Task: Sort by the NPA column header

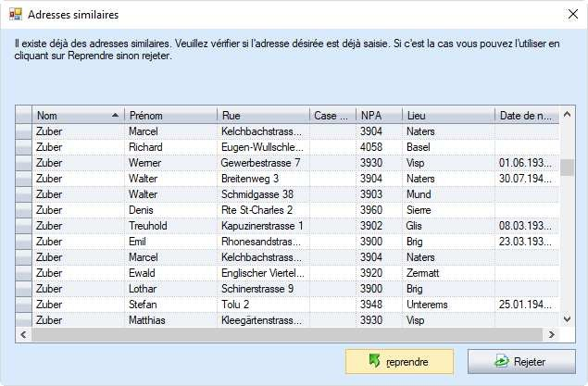Action: click(379, 115)
